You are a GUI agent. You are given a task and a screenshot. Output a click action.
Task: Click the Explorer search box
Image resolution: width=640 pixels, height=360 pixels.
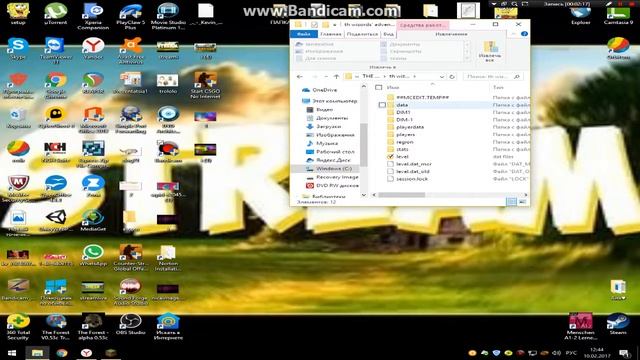493,76
